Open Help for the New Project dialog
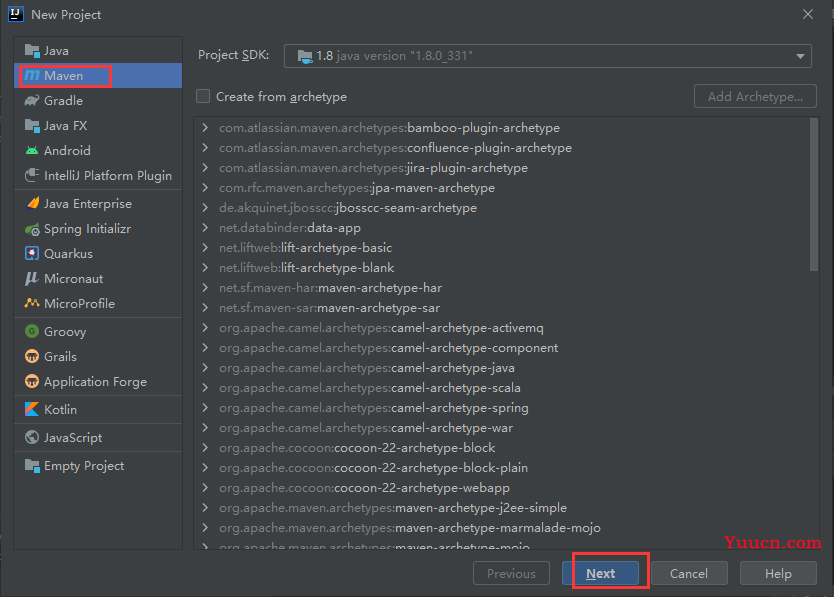This screenshot has height=597, width=834. tap(778, 574)
